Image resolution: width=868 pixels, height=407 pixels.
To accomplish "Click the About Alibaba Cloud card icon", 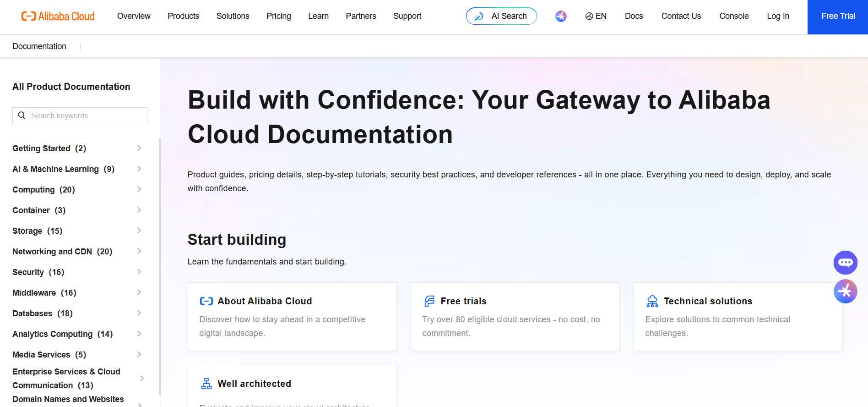I will click(x=206, y=301).
